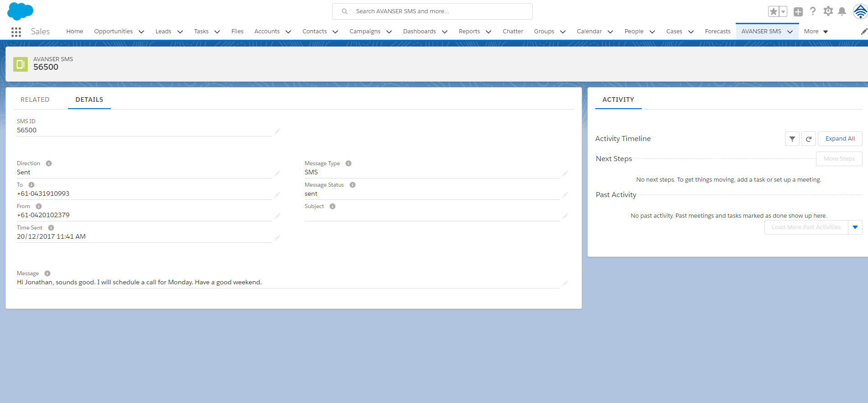This screenshot has width=868, height=403.
Task: Open the Files tab
Action: point(237,31)
